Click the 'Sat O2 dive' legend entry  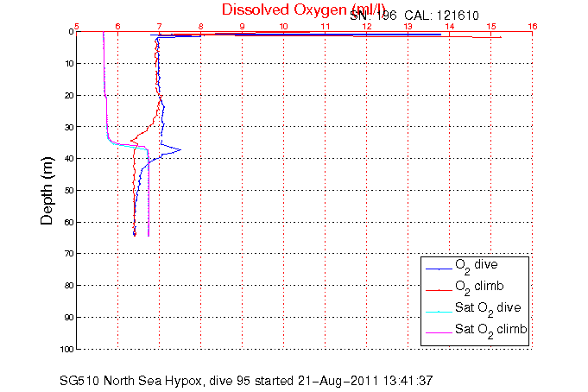tap(488, 309)
